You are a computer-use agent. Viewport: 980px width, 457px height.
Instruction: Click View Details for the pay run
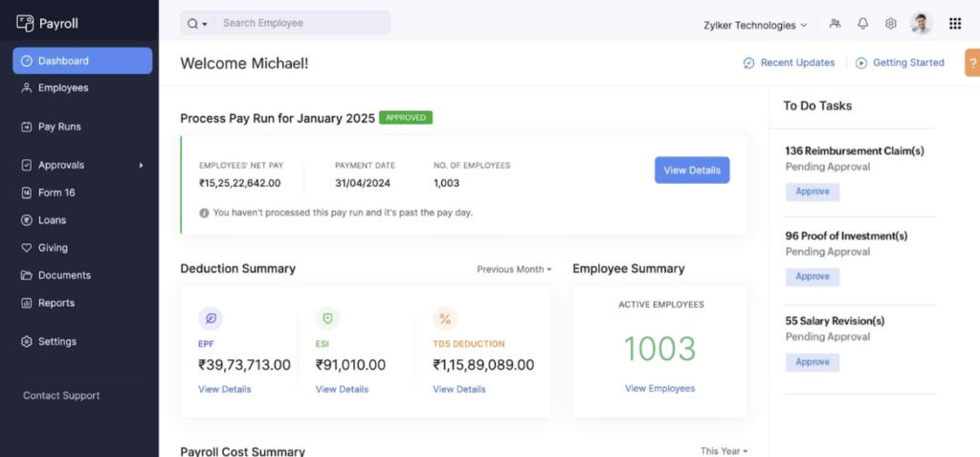tap(692, 171)
